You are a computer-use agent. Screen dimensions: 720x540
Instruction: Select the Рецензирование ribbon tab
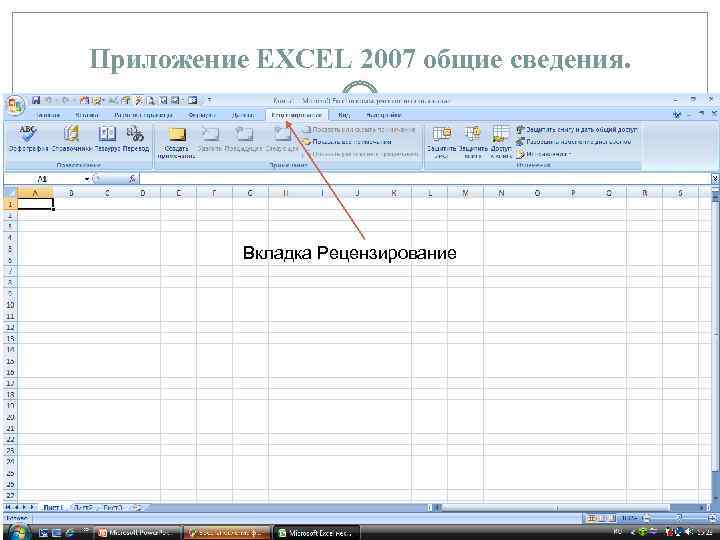(296, 115)
